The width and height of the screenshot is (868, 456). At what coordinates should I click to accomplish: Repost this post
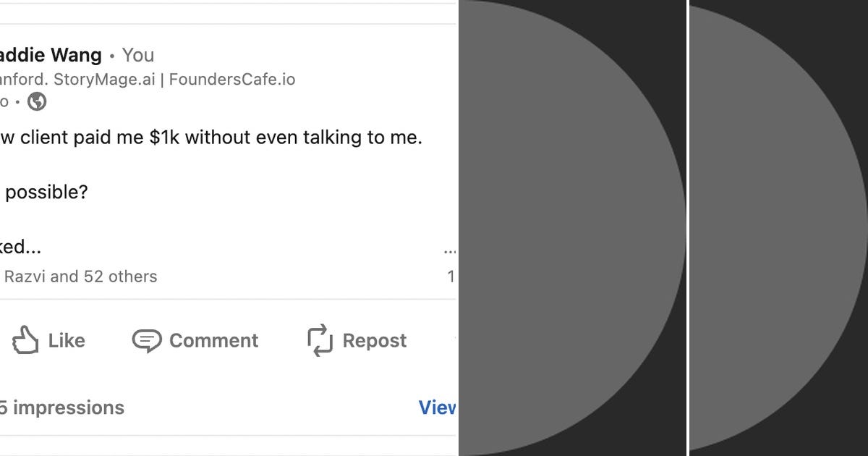pyautogui.click(x=356, y=340)
